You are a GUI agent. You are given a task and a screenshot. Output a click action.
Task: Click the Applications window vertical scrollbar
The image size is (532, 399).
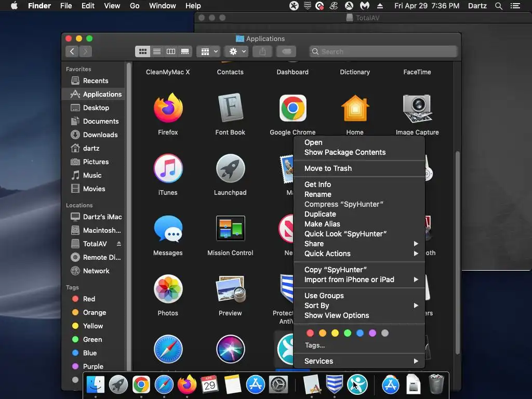pyautogui.click(x=458, y=253)
